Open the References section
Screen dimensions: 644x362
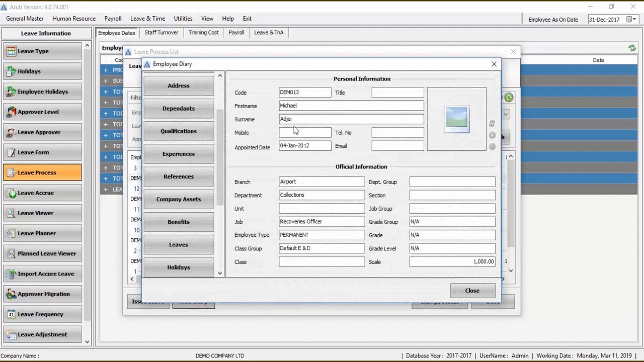coord(179,176)
